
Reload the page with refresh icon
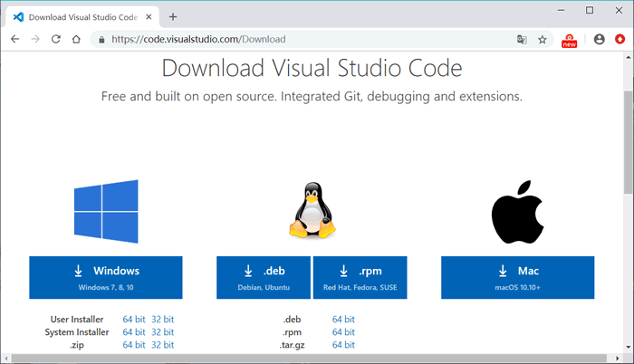pos(56,39)
